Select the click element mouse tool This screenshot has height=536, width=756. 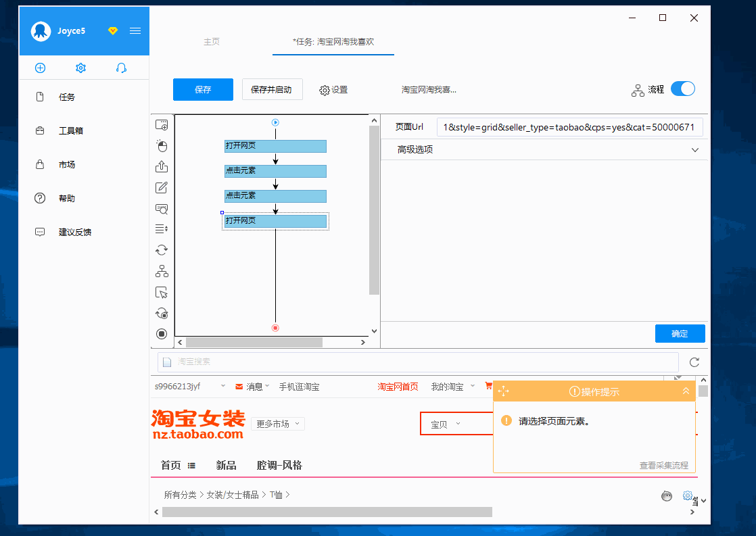(162, 145)
